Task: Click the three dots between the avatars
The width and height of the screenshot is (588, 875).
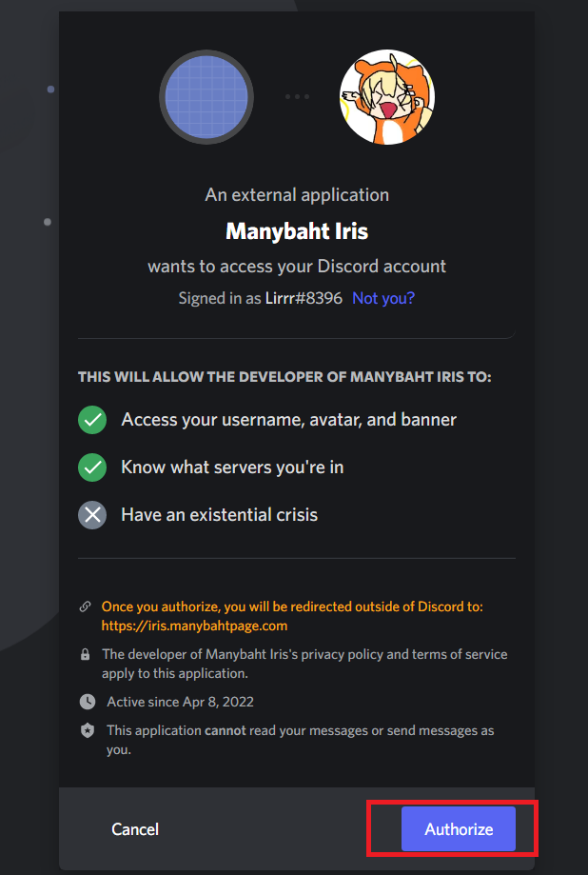Action: pos(297,96)
